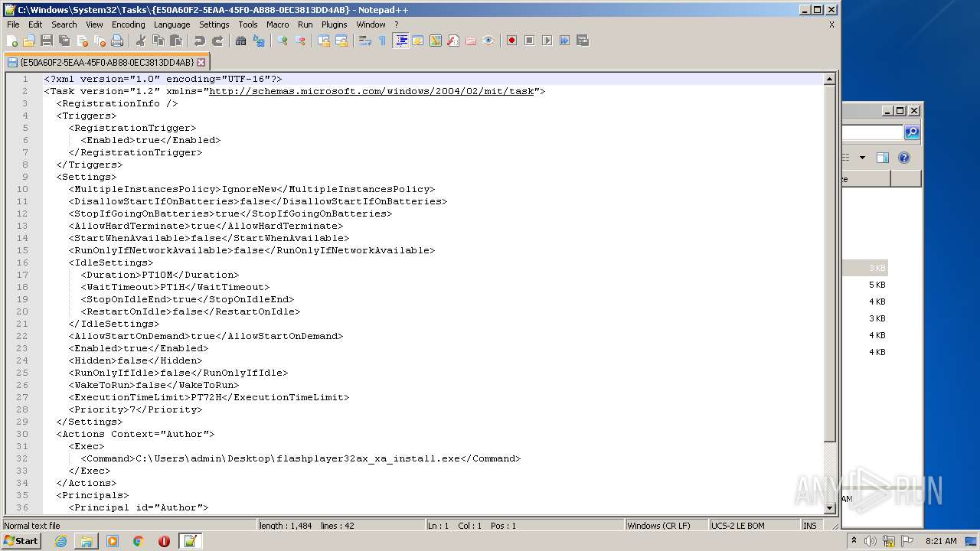This screenshot has height=551, width=980.
Task: Click the search button in Explorer window
Action: coord(911,132)
